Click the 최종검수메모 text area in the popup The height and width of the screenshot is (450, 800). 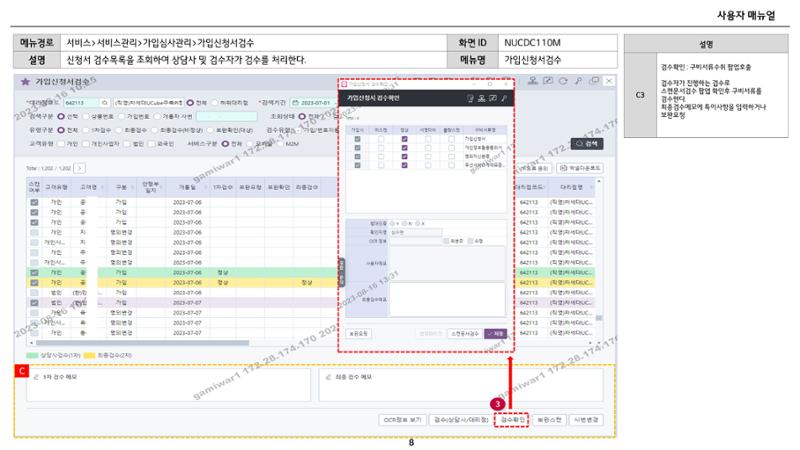[447, 299]
